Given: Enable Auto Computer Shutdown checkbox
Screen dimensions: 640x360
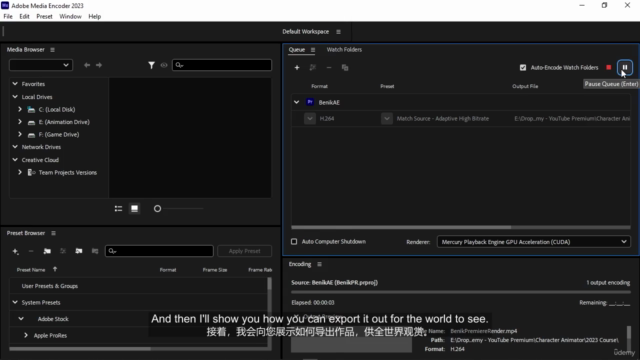Looking at the screenshot, I should pos(294,242).
